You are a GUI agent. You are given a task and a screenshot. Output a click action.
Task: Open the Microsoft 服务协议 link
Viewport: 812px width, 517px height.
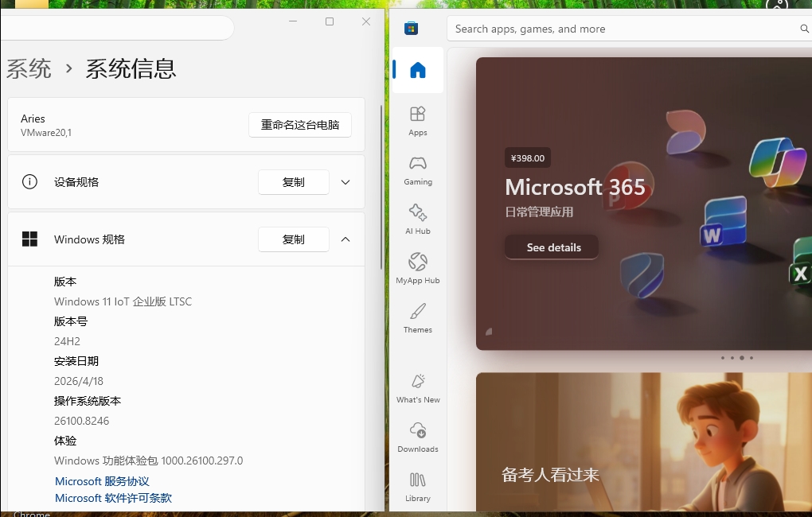pyautogui.click(x=102, y=480)
